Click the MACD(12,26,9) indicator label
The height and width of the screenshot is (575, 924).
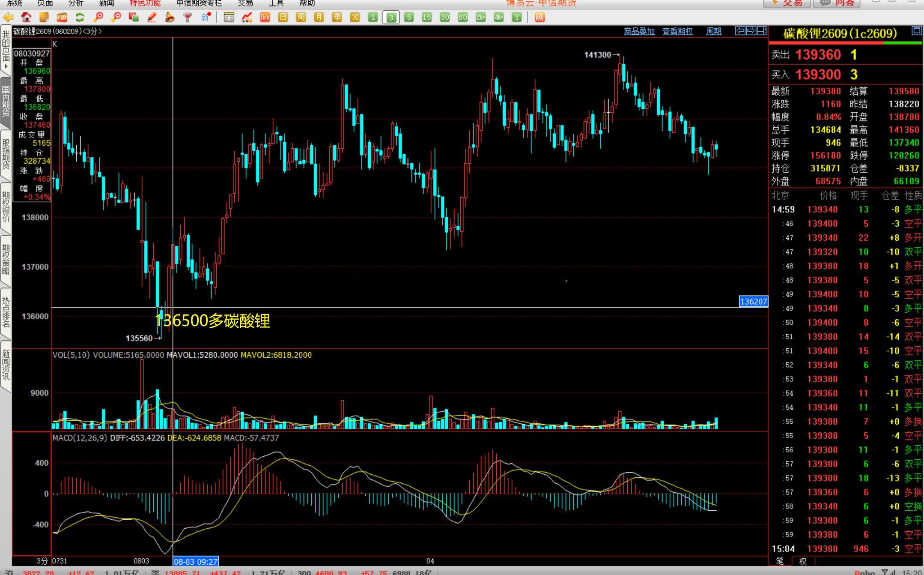pos(80,438)
